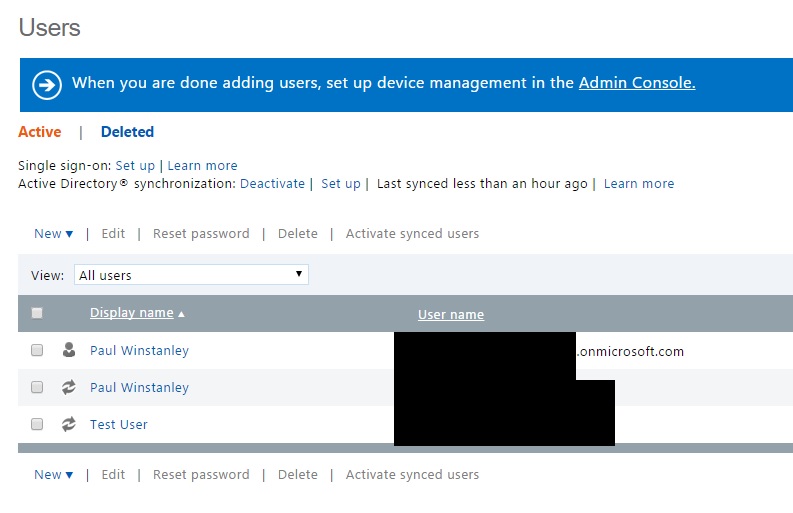Screen dimensions: 793x513
Task: Click the sync icon beside second Paul Winstanley
Action: (68, 387)
